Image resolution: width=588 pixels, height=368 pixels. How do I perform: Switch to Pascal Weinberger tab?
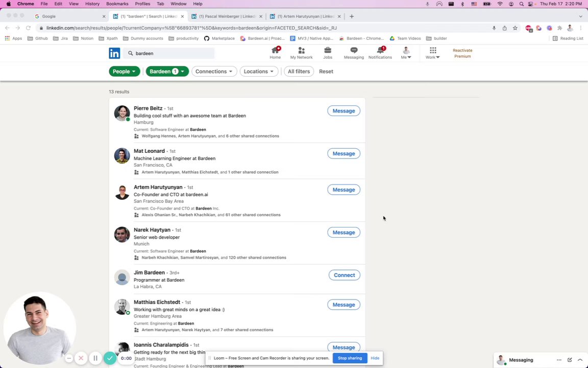click(x=227, y=16)
